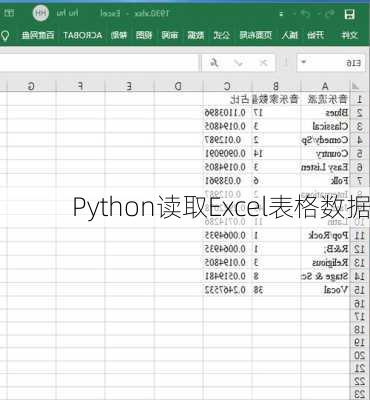Switch to the 审阅 Review tab
Screen dimensions: 370x400
(170, 35)
